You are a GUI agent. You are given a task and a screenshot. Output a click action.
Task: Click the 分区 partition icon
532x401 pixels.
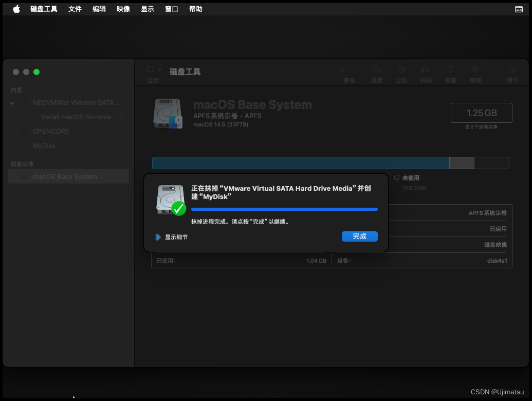pos(401,69)
